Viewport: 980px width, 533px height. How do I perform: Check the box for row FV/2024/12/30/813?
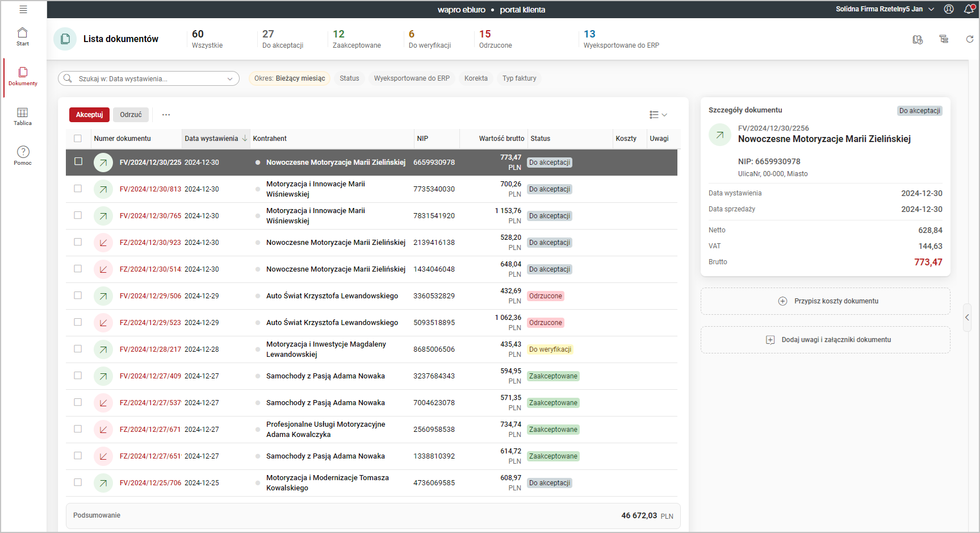pyautogui.click(x=78, y=189)
